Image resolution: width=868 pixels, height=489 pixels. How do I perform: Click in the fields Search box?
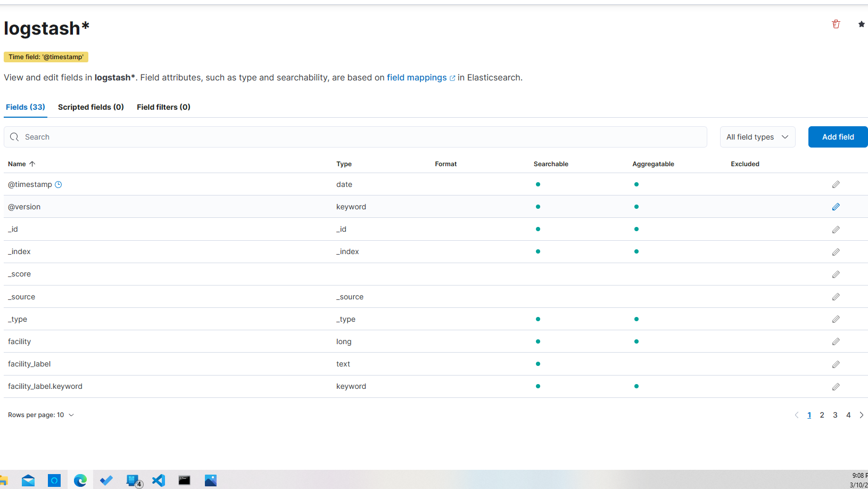pyautogui.click(x=355, y=137)
